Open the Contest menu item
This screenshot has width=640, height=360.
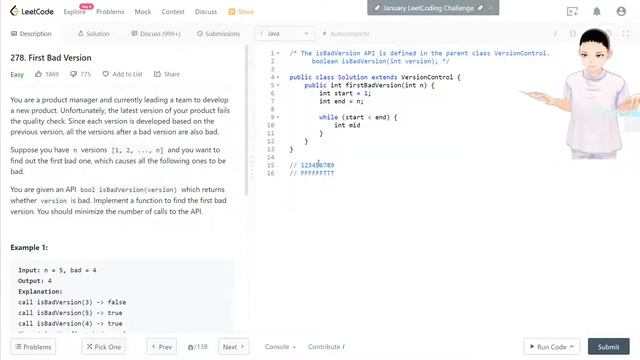point(173,12)
